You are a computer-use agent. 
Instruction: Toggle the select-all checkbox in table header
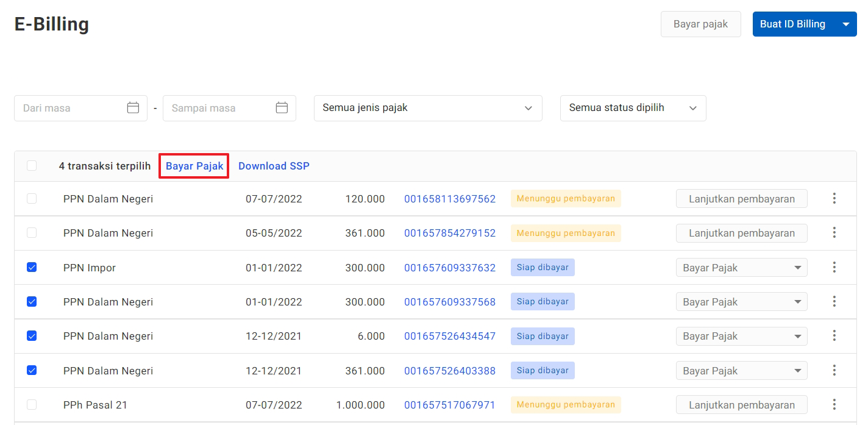pyautogui.click(x=32, y=166)
